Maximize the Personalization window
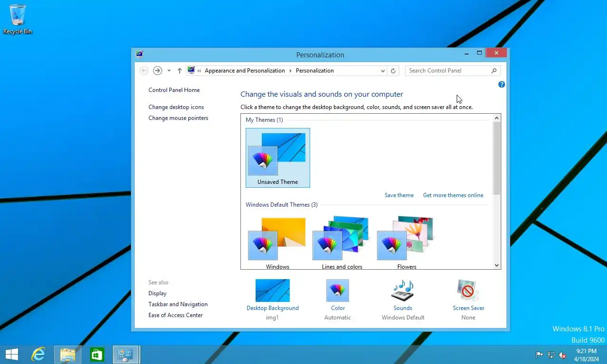Image resolution: width=607 pixels, height=364 pixels. [x=479, y=53]
